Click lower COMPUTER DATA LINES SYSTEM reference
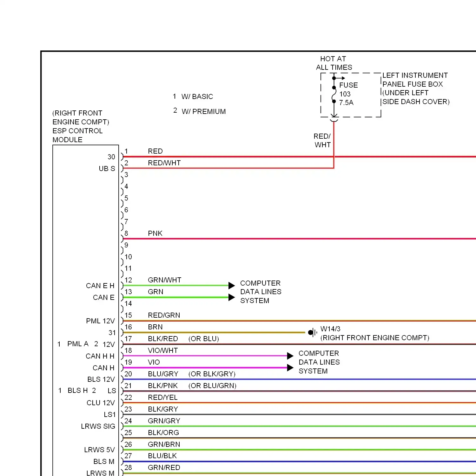This screenshot has height=476, width=476. pyautogui.click(x=319, y=362)
